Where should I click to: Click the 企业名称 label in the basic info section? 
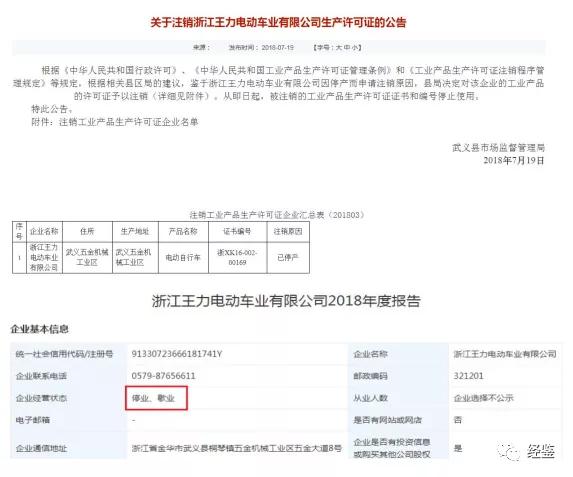pos(371,354)
